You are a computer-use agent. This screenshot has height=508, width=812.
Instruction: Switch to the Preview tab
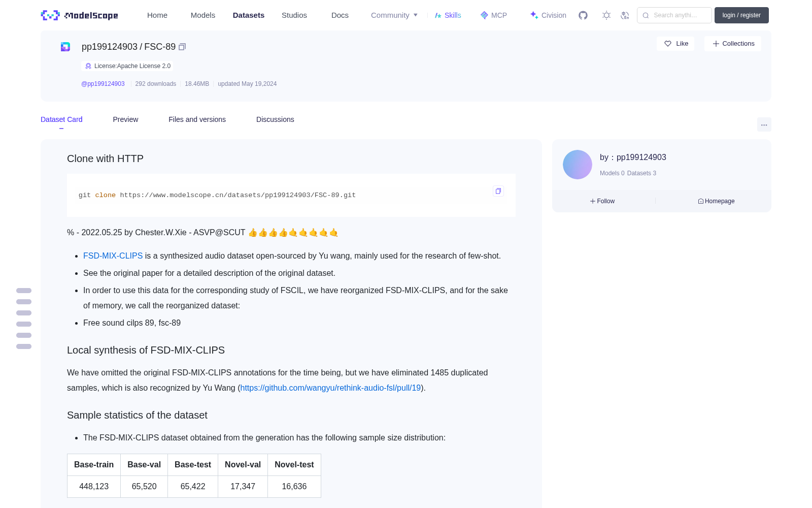125,119
